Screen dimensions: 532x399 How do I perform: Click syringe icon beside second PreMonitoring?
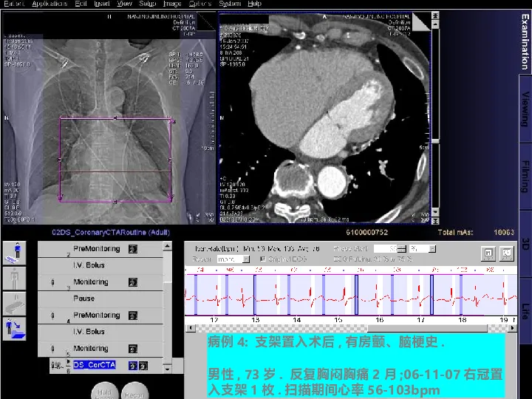coord(52,316)
